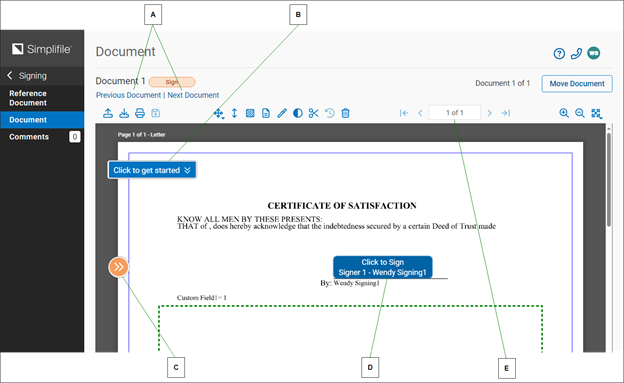Click the document vertical scrollbar
624x383 pixels.
609,179
